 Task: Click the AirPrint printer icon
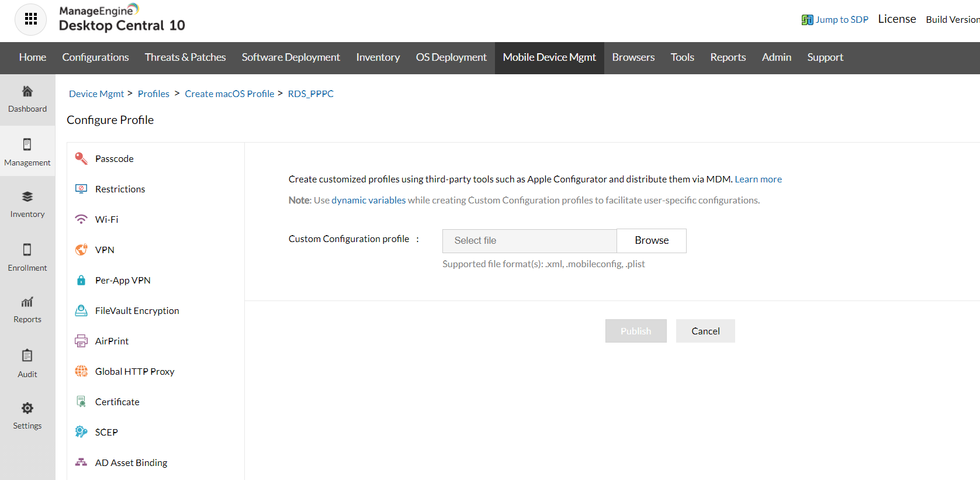coord(81,341)
